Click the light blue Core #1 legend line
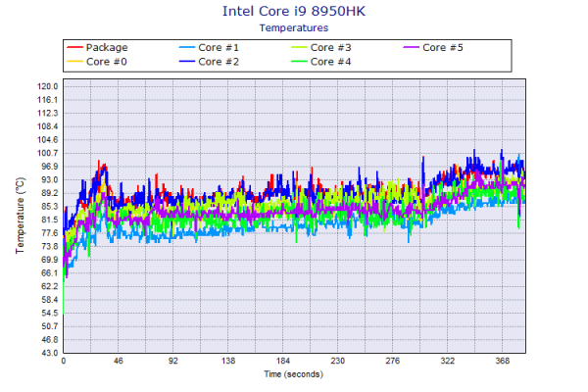This screenshot has height=392, width=588. (x=187, y=47)
